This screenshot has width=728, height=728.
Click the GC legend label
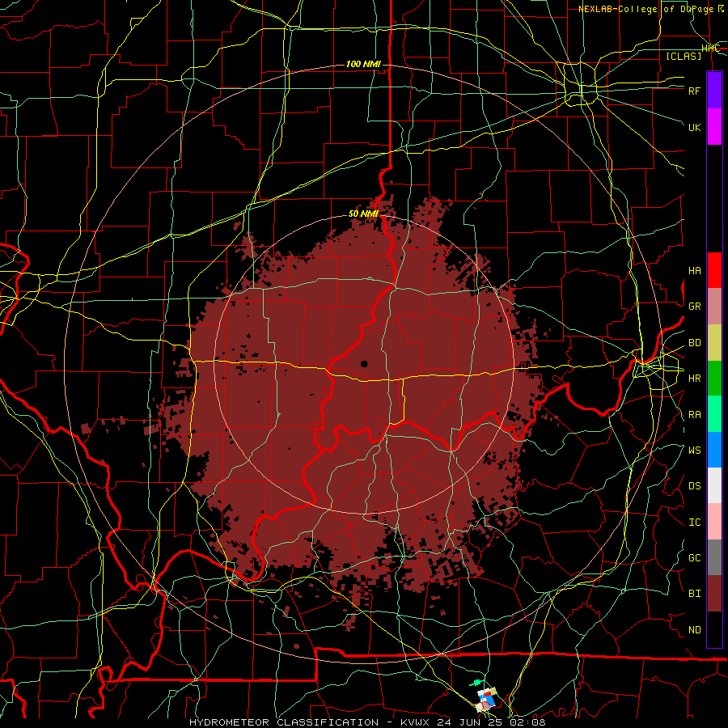(x=694, y=558)
